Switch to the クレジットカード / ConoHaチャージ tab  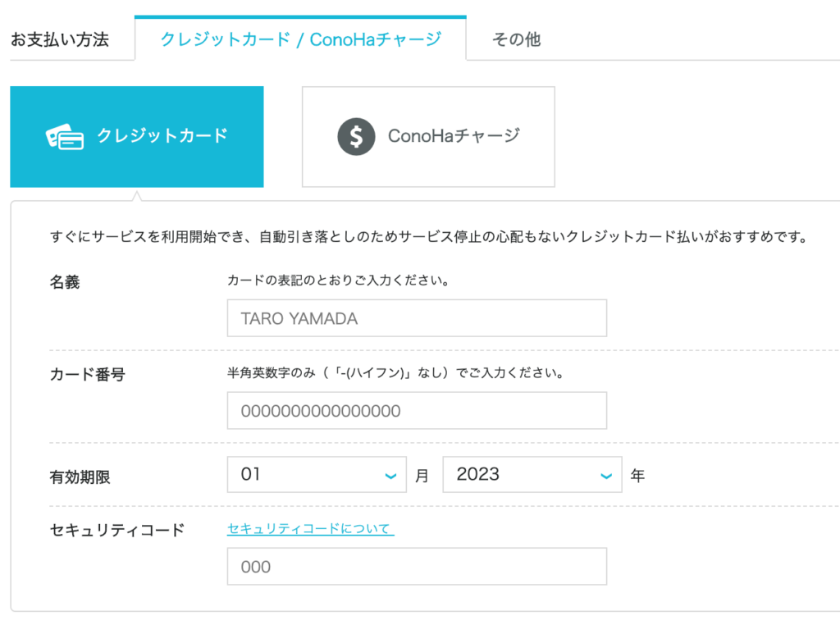(300, 39)
